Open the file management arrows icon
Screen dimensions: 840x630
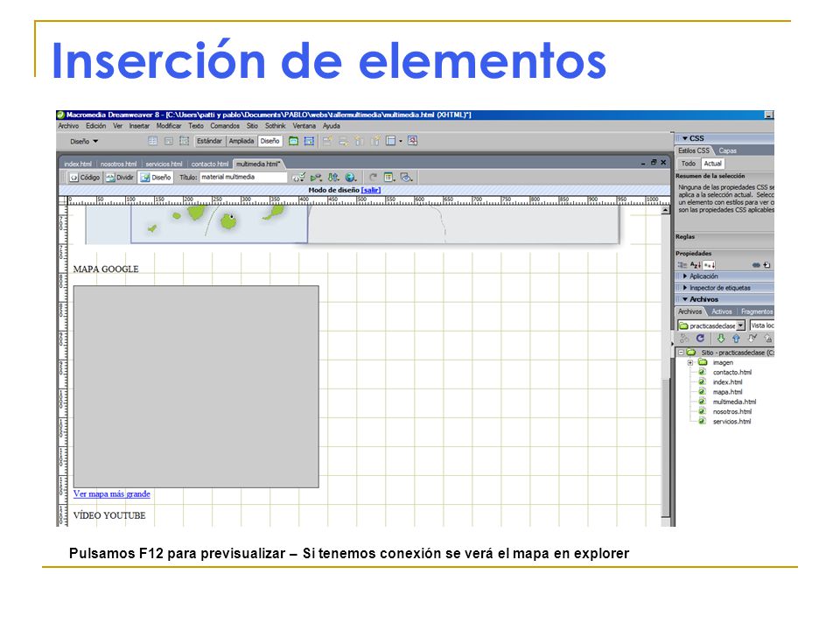(333, 178)
